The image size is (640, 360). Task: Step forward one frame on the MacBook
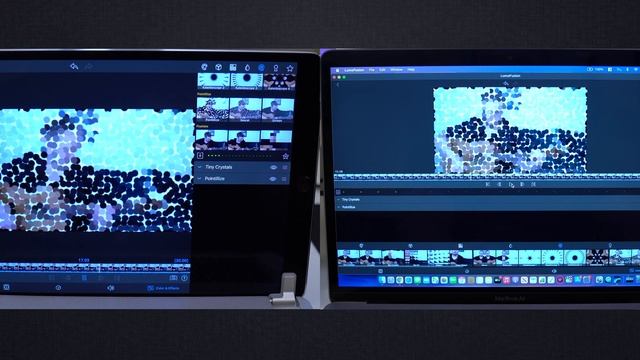coord(522,184)
